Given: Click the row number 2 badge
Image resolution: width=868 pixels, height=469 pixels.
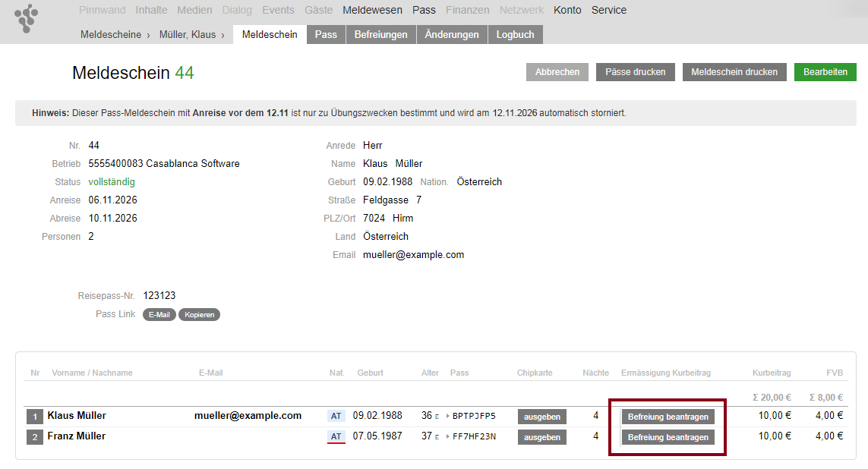Looking at the screenshot, I should 34,437.
